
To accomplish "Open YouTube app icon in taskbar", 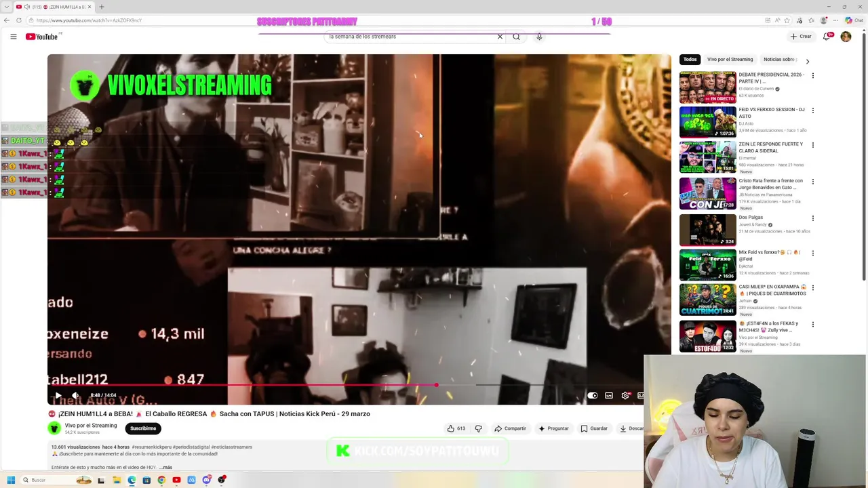I will (176, 480).
